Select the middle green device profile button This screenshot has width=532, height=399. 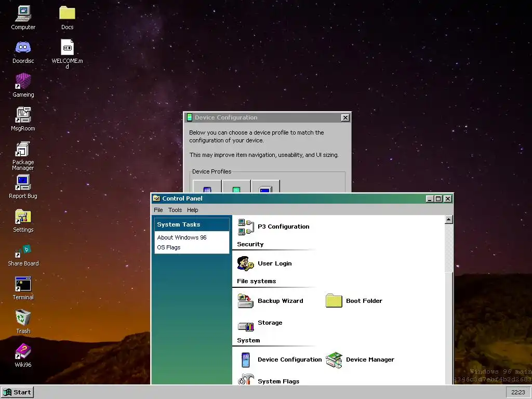236,187
